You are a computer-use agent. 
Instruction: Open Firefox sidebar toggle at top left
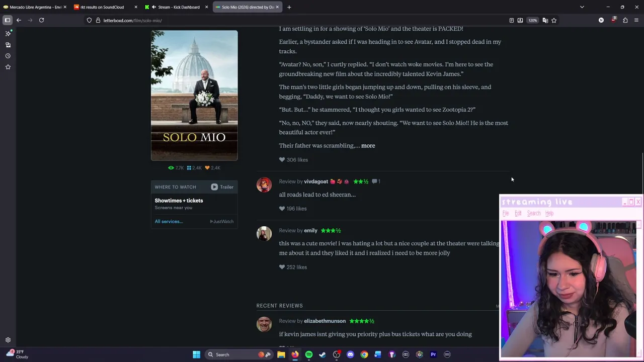pos(8,20)
